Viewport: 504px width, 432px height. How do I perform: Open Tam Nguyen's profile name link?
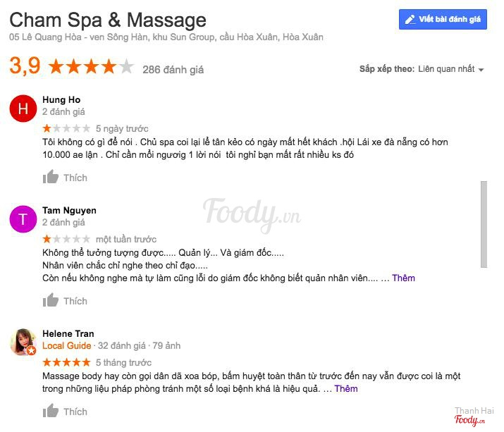coord(69,211)
